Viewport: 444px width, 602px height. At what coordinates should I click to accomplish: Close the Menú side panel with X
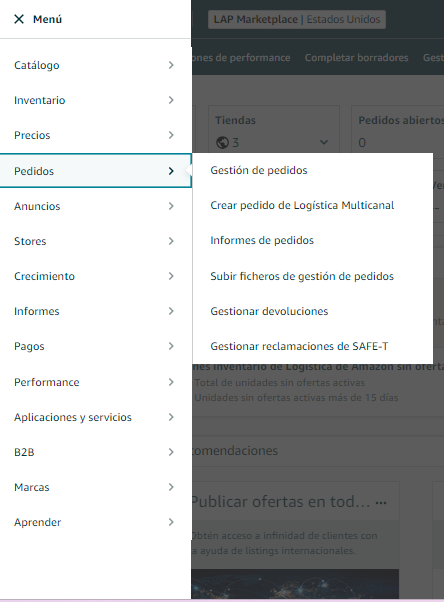[19, 19]
